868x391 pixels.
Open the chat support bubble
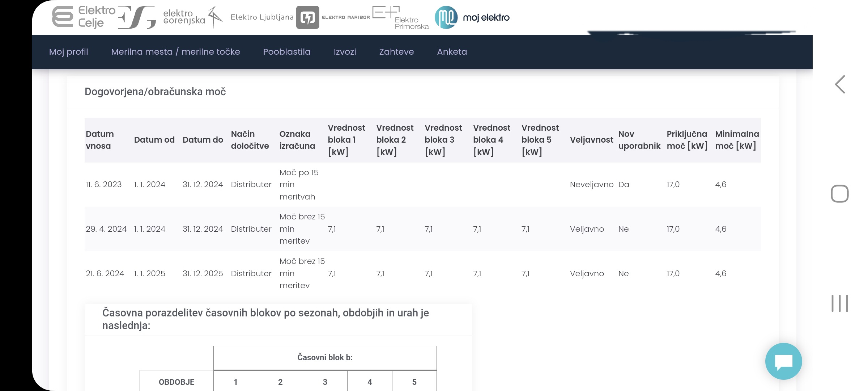click(x=783, y=361)
